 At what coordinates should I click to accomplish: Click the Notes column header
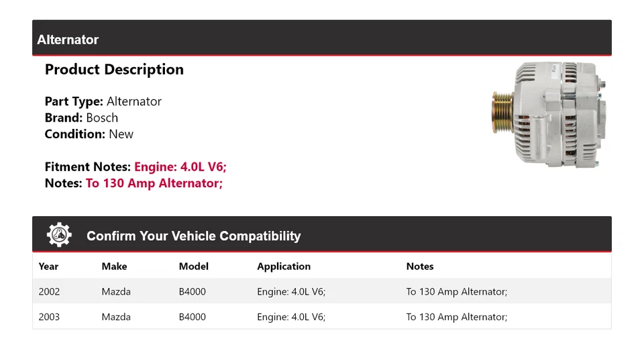(420, 266)
